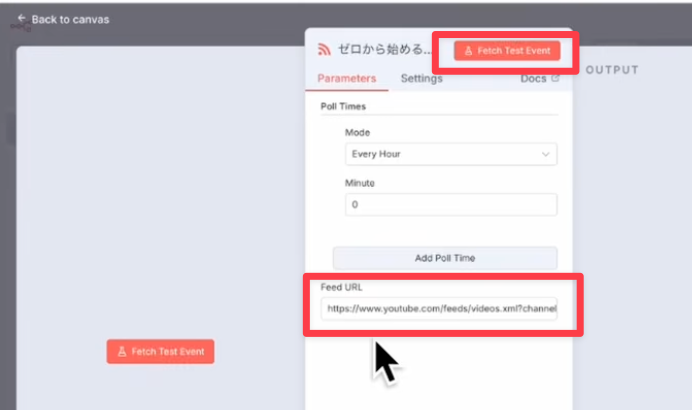Open the Every Hour mode combo box
692x410 pixels.
click(x=450, y=155)
